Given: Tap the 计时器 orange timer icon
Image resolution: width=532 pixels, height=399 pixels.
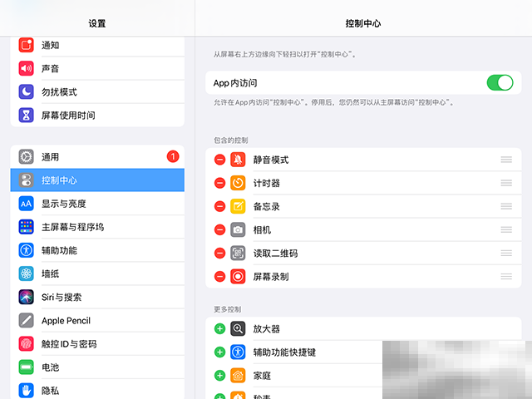Looking at the screenshot, I should [x=238, y=183].
